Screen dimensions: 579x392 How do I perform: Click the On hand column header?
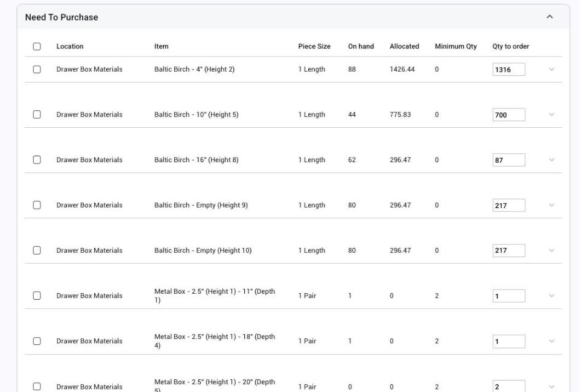point(361,46)
